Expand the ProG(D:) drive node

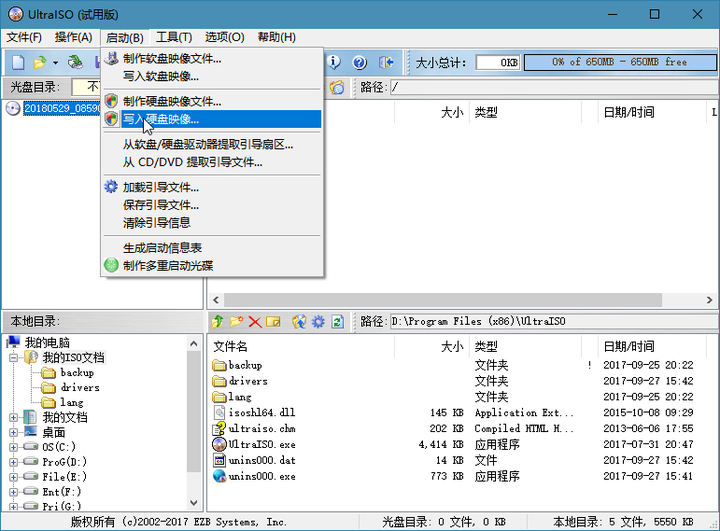click(13, 462)
